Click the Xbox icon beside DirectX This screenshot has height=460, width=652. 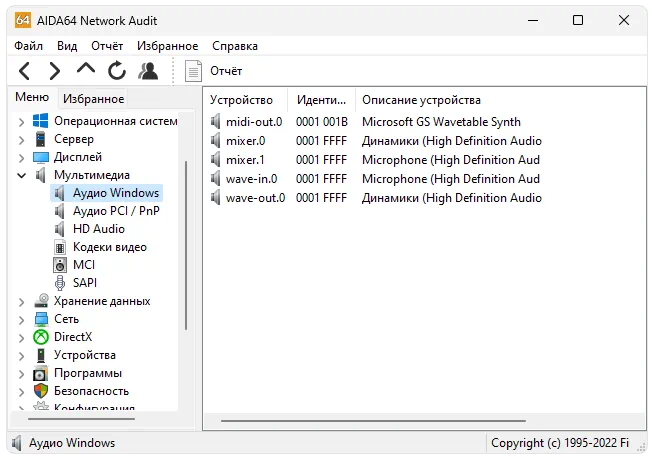(41, 337)
